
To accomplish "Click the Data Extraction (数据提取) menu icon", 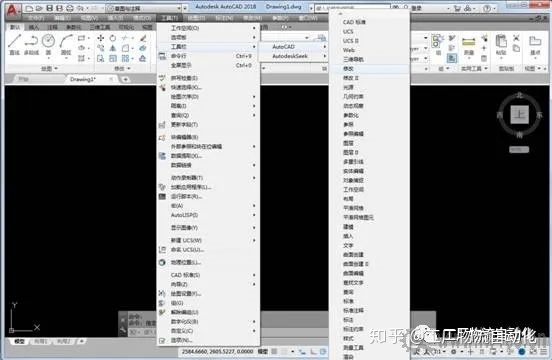I will pos(162,156).
